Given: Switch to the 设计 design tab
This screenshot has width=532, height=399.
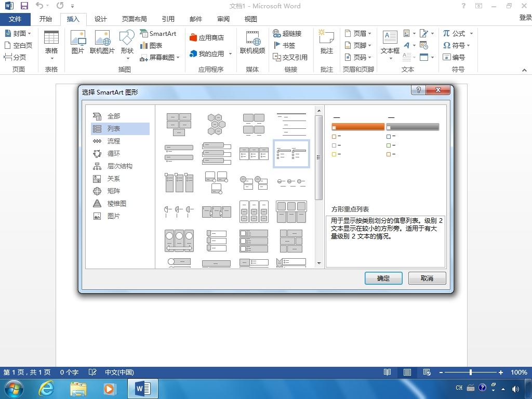Looking at the screenshot, I should click(x=100, y=19).
